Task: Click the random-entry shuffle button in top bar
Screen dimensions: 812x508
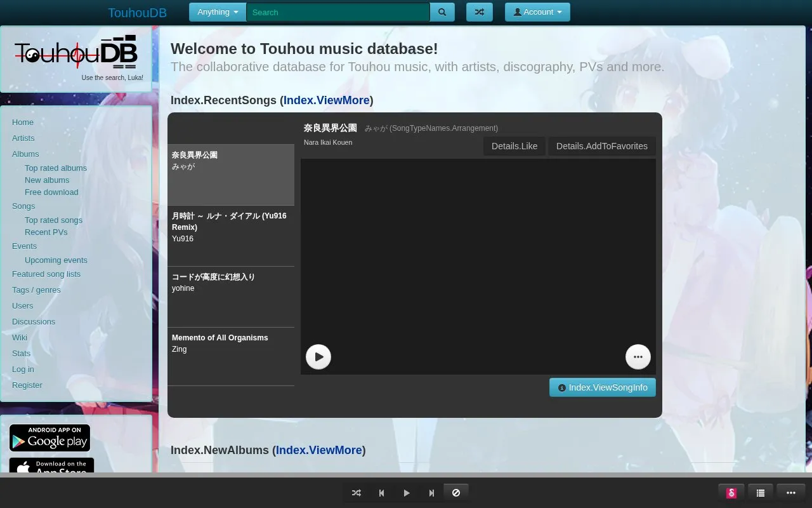Action: click(x=480, y=12)
